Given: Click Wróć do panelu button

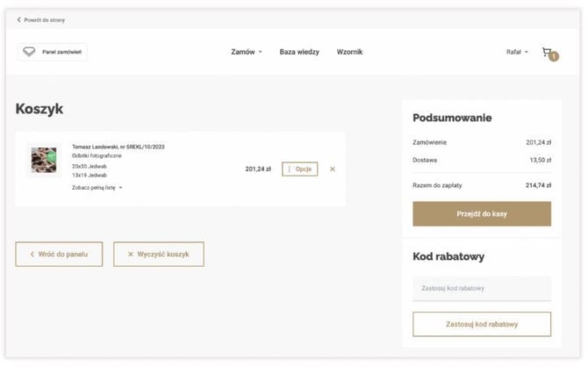Looking at the screenshot, I should [59, 254].
